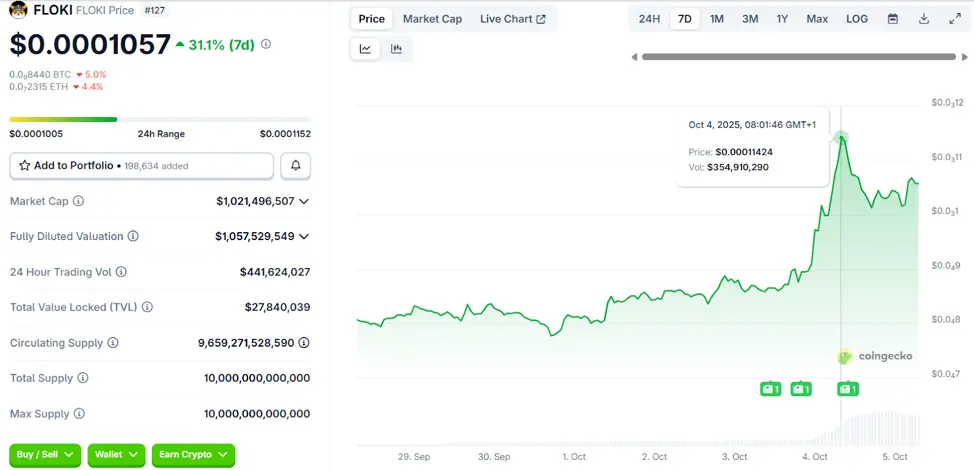This screenshot has height=470, width=974.
Task: Click Add to Portfolio button
Action: [141, 165]
